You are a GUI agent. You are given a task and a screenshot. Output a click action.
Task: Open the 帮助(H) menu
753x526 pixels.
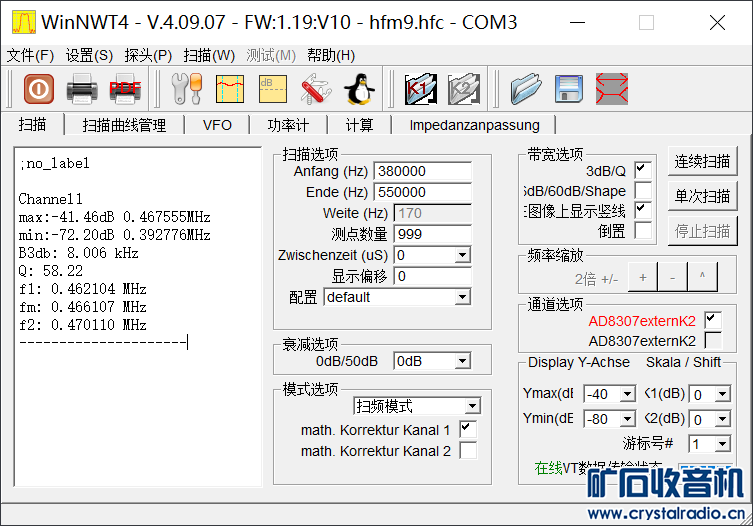[331, 56]
